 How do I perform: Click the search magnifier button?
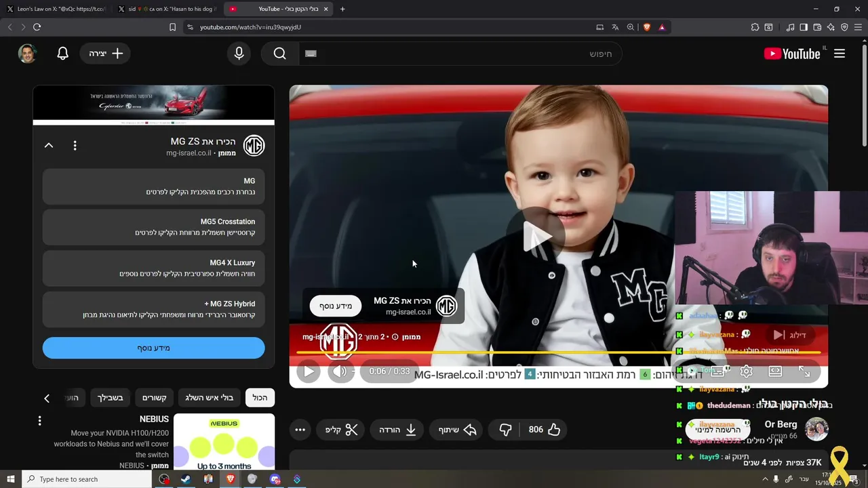click(279, 54)
